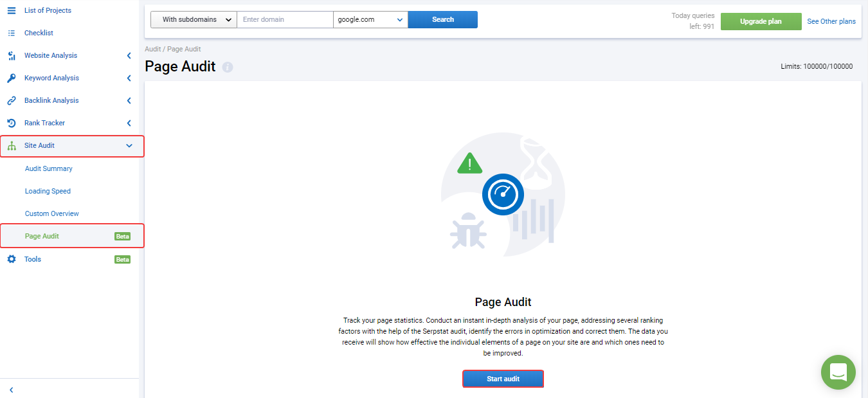The width and height of the screenshot is (868, 398).
Task: Expand the Backlink Analysis chevron
Action: point(129,101)
